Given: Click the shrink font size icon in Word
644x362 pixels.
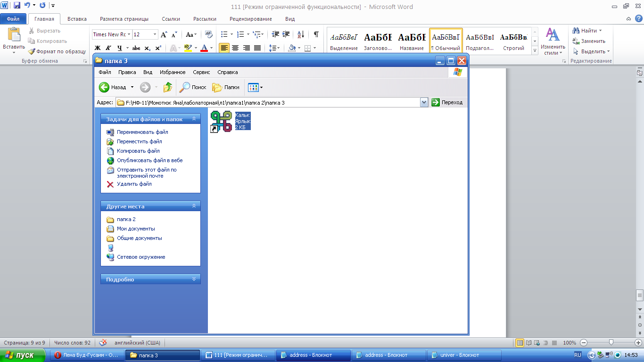Looking at the screenshot, I should 174,34.
